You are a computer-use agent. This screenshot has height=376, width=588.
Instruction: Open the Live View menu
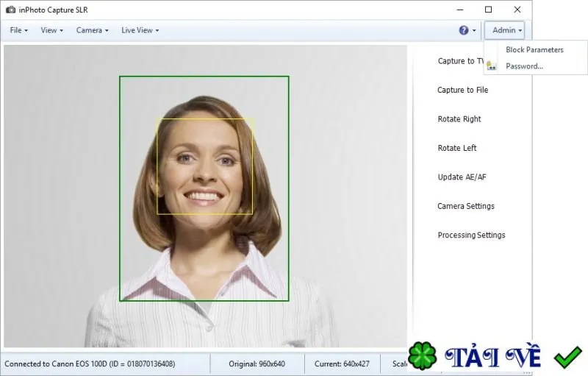[x=140, y=30]
